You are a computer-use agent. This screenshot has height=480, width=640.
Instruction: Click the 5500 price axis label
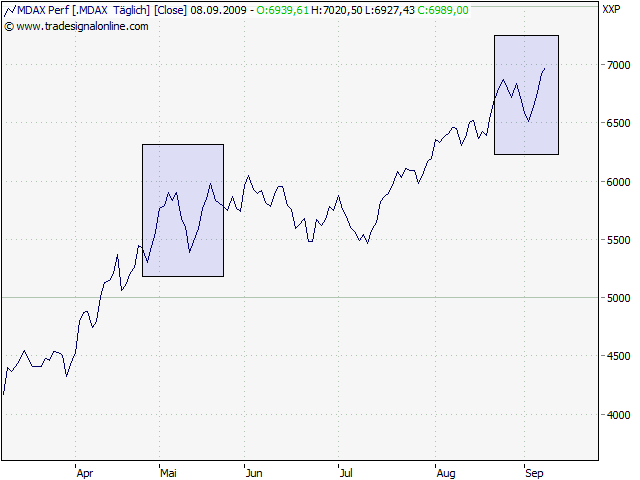click(618, 240)
